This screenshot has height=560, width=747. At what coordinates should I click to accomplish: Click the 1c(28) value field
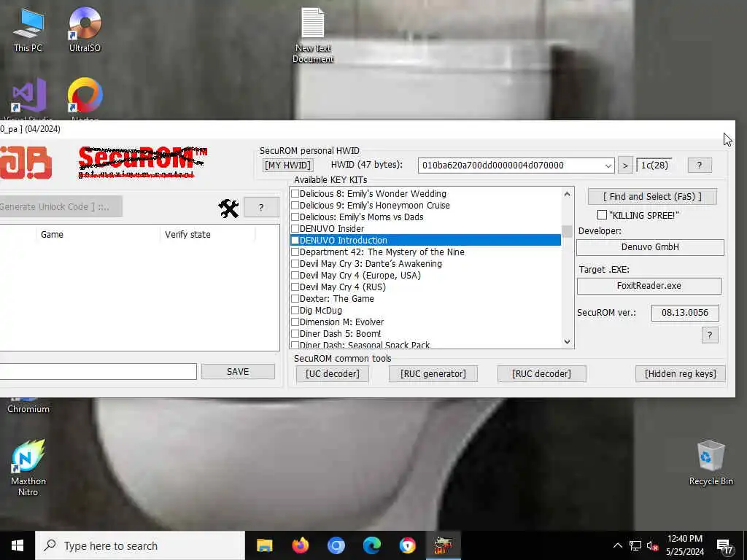[654, 166]
